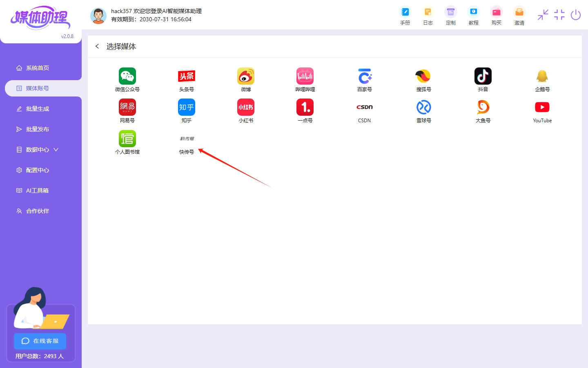This screenshot has width=588, height=368.
Task: Select the CSDN media icon
Action: 365,107
